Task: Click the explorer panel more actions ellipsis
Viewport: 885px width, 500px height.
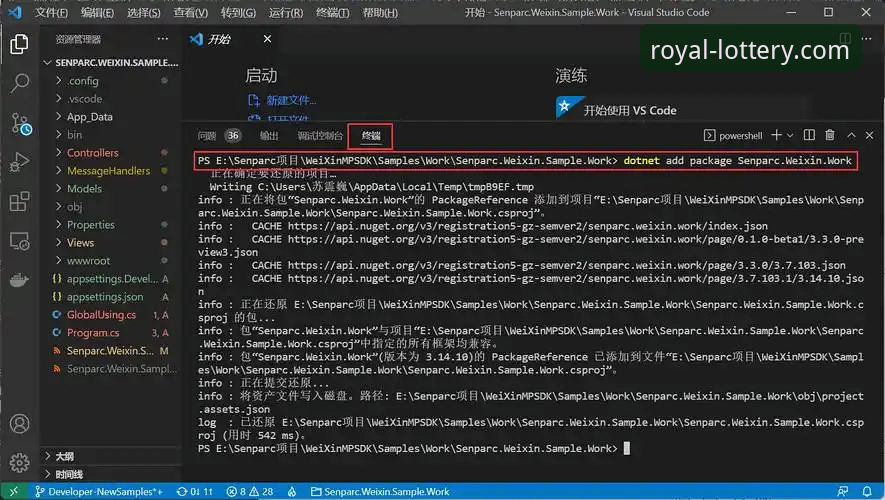Action: point(163,39)
